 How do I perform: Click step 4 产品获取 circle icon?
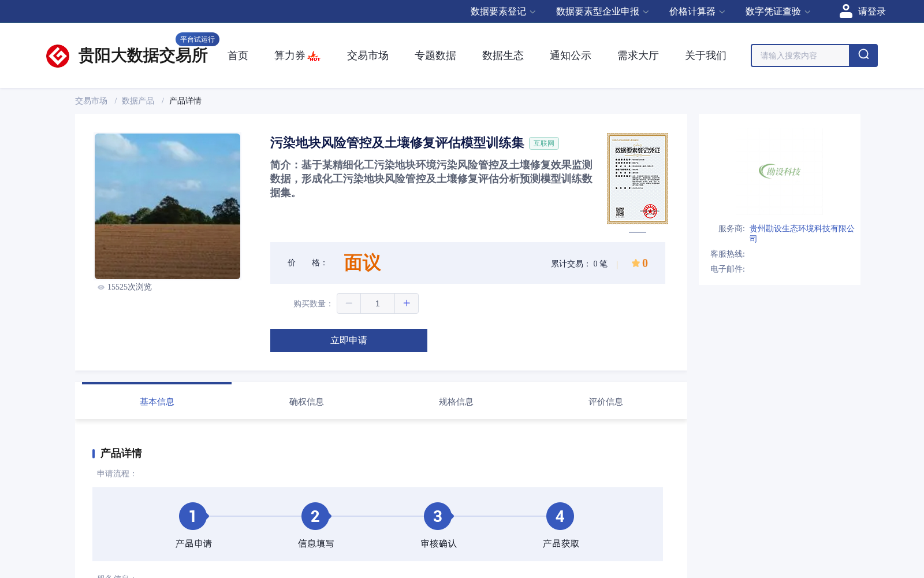click(x=560, y=516)
